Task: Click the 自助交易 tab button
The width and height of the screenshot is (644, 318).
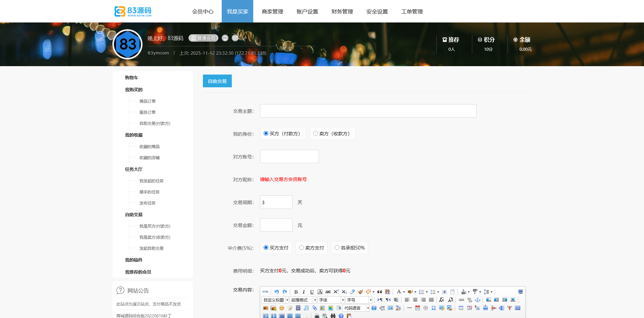Action: click(217, 81)
